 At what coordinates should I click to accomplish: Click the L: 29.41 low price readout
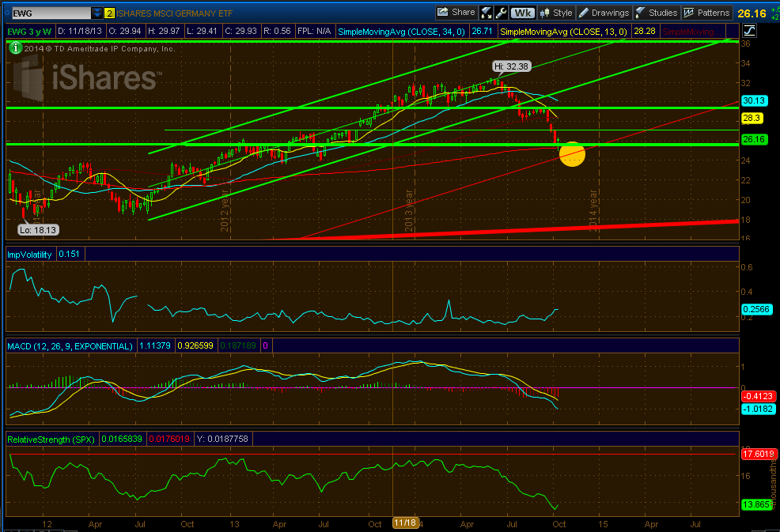click(203, 31)
